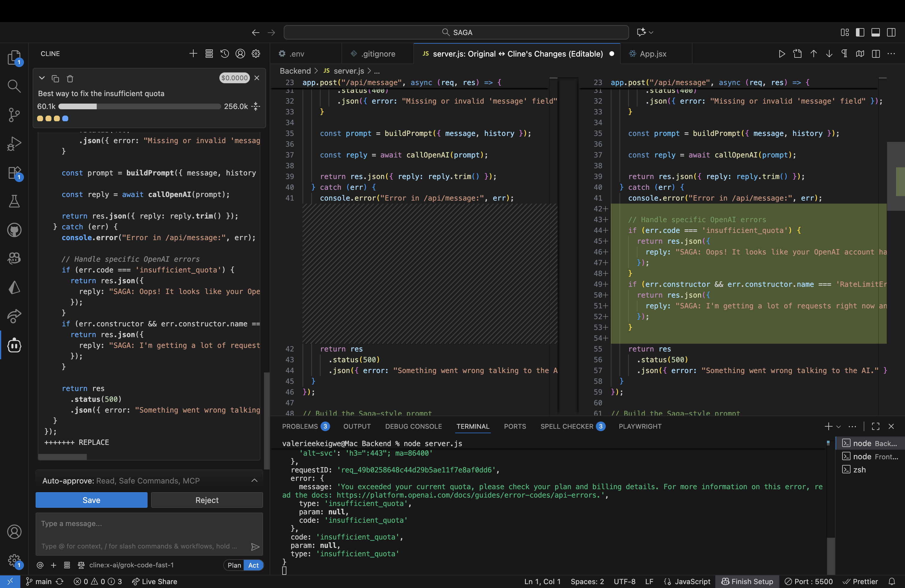The image size is (905, 588).
Task: Open Source Control in activity bar
Action: [14, 114]
